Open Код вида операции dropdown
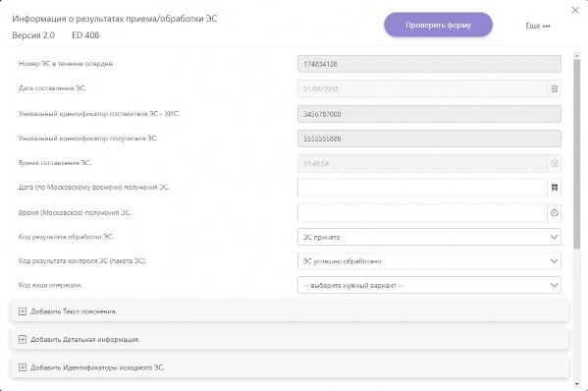The width and height of the screenshot is (588, 391). [429, 285]
